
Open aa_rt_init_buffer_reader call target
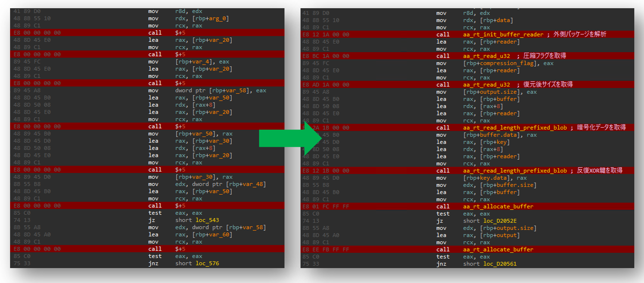[x=503, y=35]
